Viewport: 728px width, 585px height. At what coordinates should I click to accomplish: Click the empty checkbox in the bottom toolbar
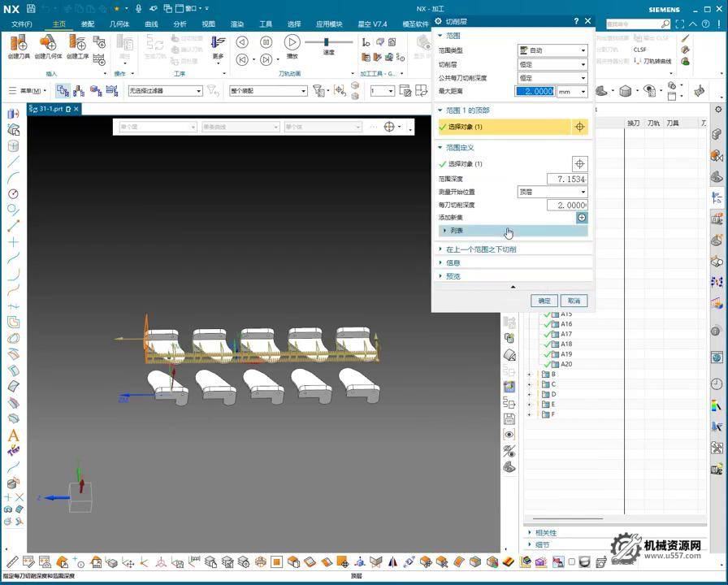[572, 562]
